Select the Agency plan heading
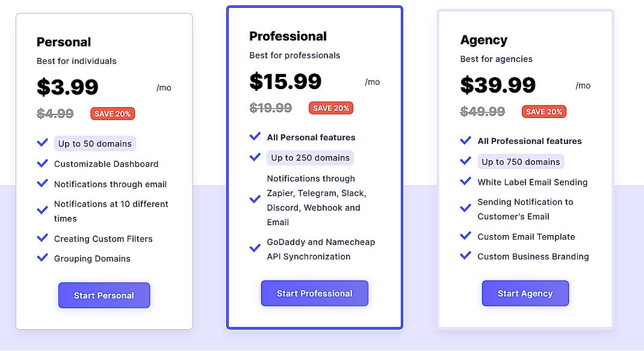644x351 pixels. click(484, 40)
